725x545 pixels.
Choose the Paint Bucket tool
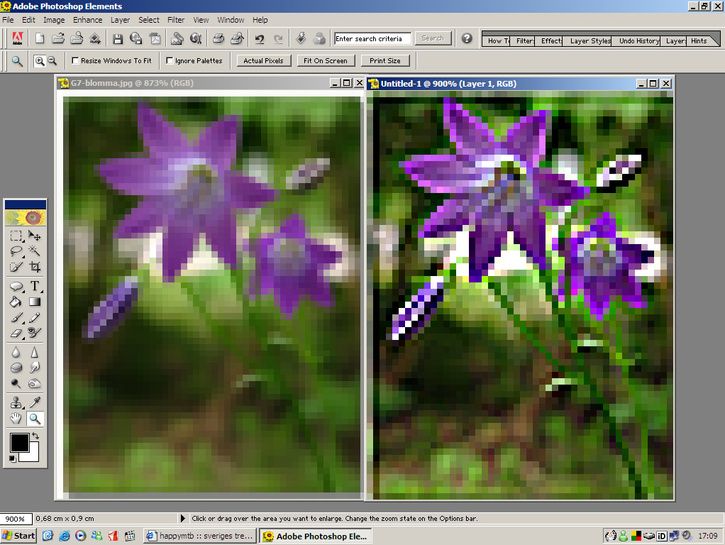click(x=16, y=301)
